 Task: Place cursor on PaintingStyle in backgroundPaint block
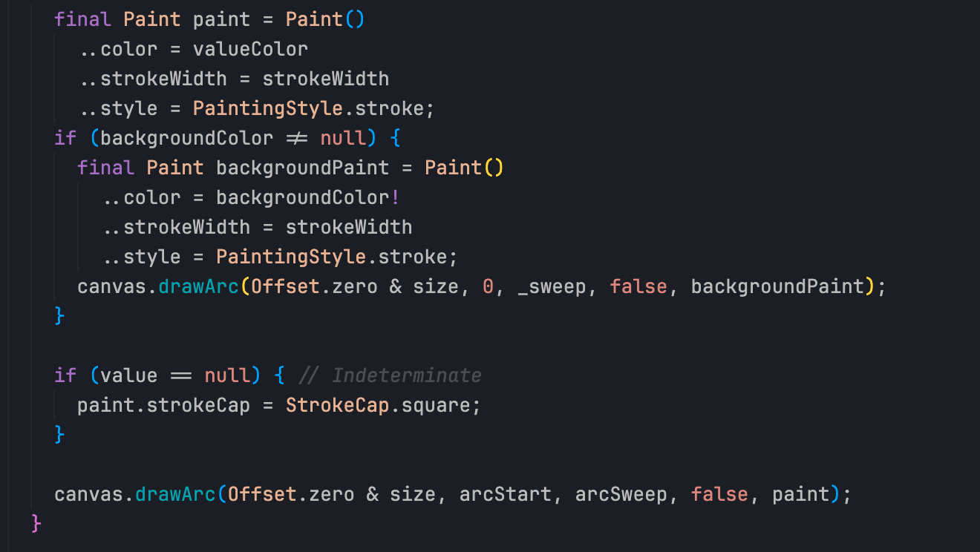coord(291,257)
